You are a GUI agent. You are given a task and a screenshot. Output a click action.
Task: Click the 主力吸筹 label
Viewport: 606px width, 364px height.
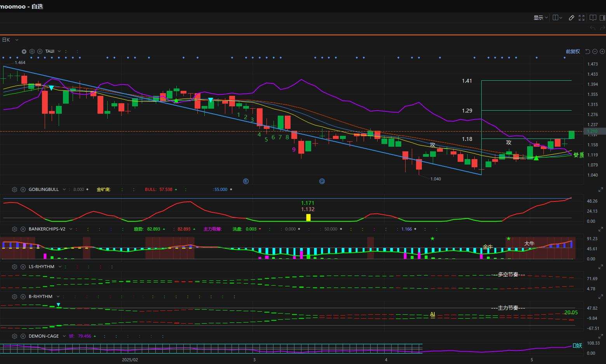[212, 229]
